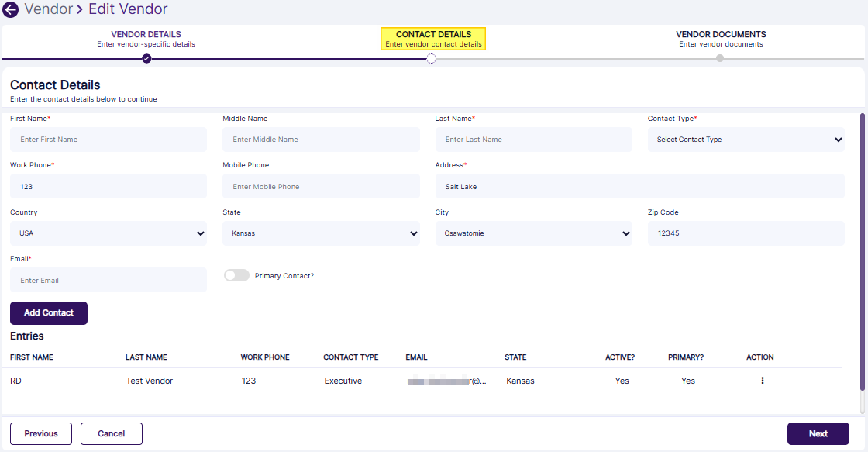Open the Contact Type dropdown
Viewport: 868px width, 452px height.
click(x=746, y=140)
